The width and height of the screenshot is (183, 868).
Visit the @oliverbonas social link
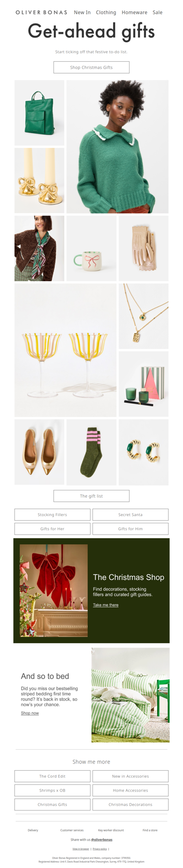point(102,840)
